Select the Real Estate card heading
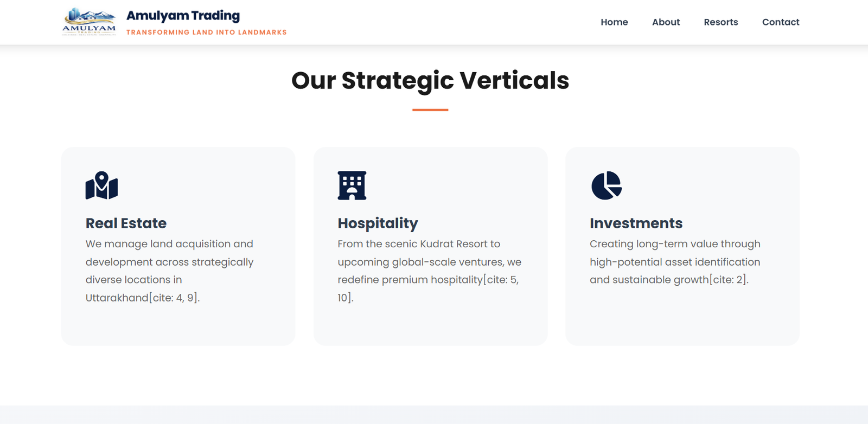868x424 pixels. (x=126, y=223)
